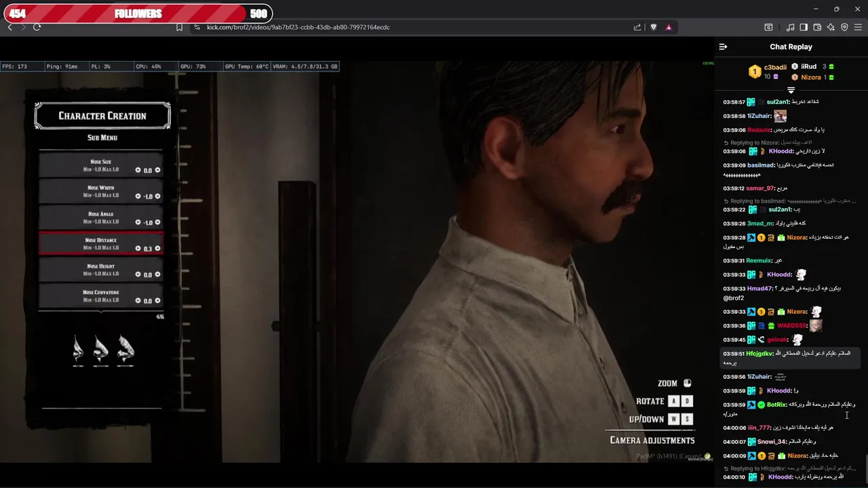Reload the page with refresh icon
Viewport: 868px width, 488px height.
(x=37, y=27)
